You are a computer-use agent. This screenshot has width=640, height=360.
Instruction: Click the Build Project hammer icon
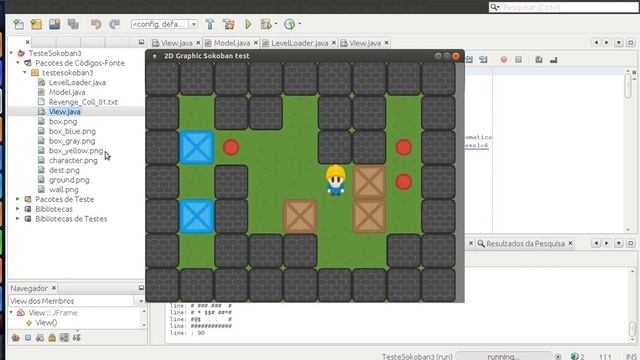tap(210, 24)
